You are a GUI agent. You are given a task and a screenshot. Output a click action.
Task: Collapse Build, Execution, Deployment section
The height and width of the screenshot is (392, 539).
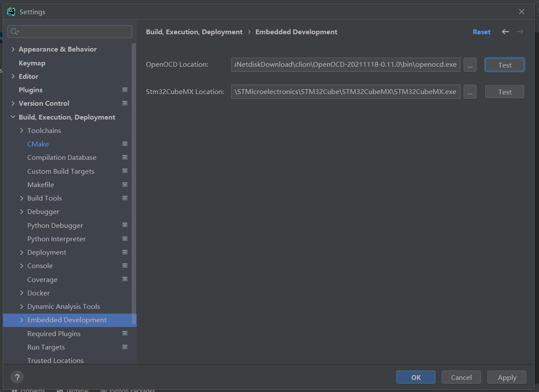tap(13, 117)
